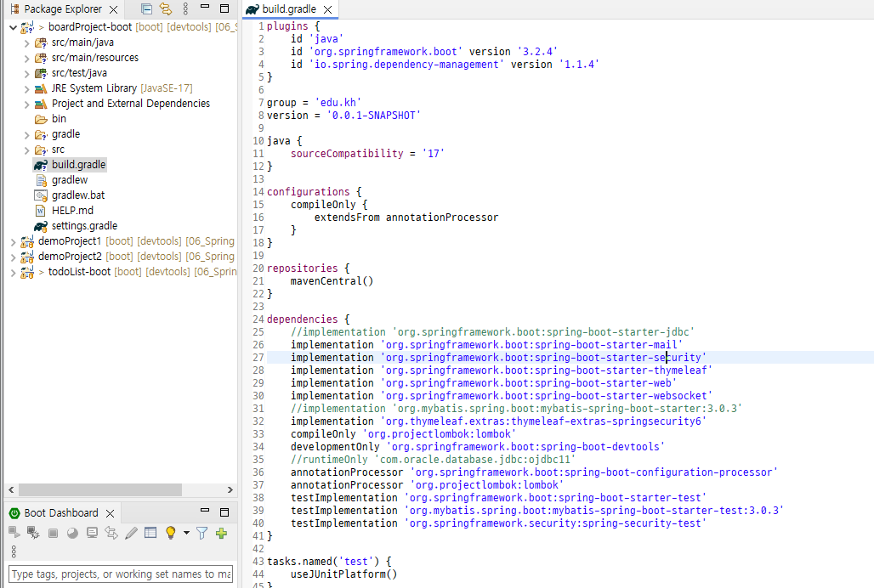Select build.gradle in the tree
Viewport: 874px width, 588px height.
pos(78,164)
